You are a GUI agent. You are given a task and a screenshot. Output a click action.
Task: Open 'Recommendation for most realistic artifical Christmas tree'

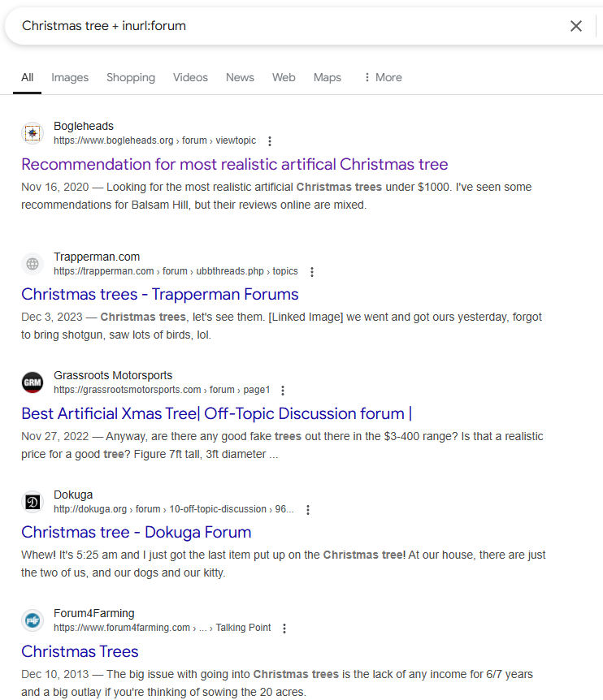coord(234,164)
